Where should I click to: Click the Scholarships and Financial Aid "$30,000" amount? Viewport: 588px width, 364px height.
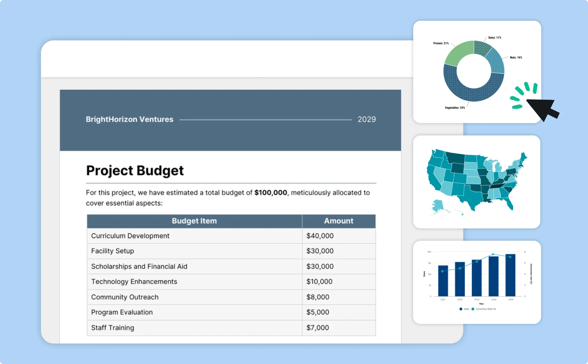tap(339, 266)
